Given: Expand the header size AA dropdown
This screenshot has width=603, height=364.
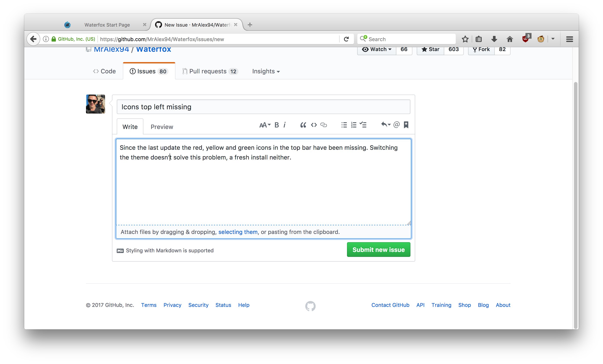Looking at the screenshot, I should [x=265, y=125].
